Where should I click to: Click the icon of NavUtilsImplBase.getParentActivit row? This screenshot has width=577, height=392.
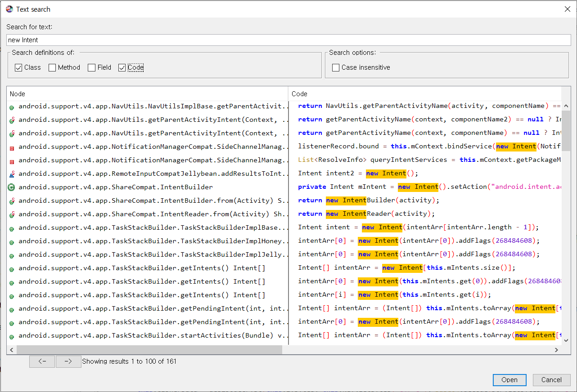[x=12, y=107]
